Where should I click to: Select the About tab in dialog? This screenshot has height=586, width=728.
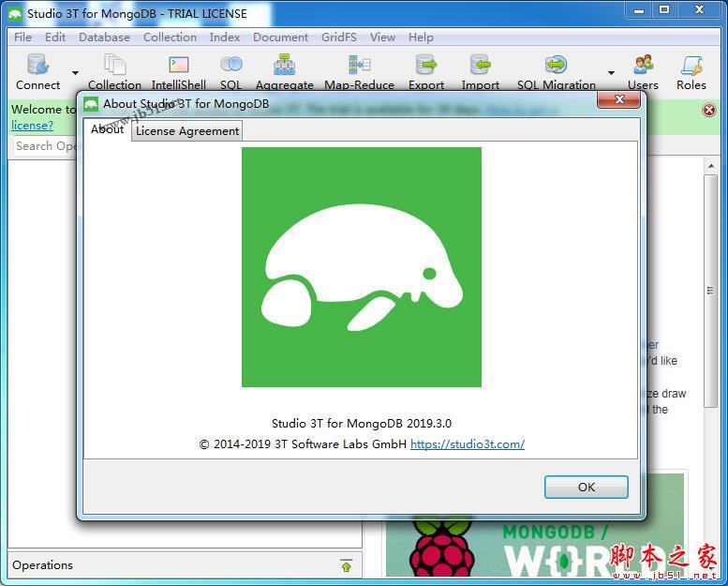(107, 129)
